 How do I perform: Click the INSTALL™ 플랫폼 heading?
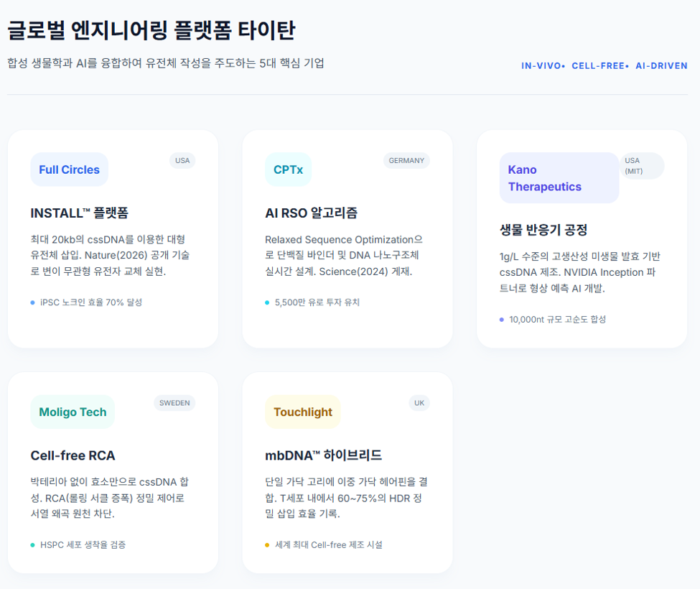coord(80,213)
